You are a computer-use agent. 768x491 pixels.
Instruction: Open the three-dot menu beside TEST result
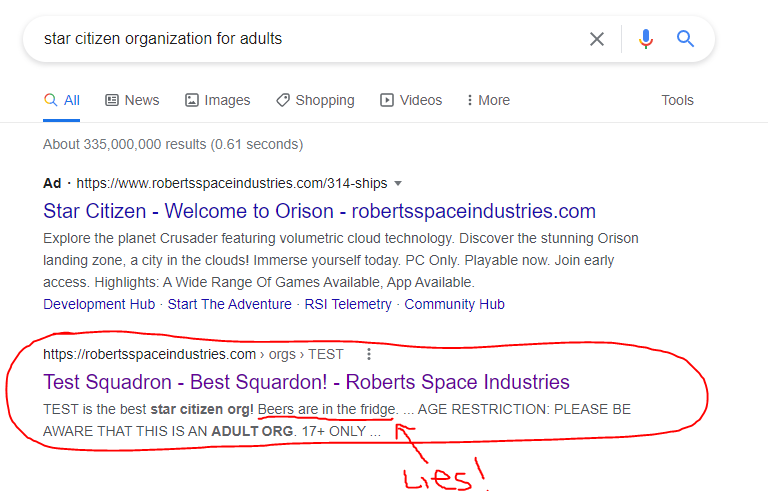(x=369, y=354)
